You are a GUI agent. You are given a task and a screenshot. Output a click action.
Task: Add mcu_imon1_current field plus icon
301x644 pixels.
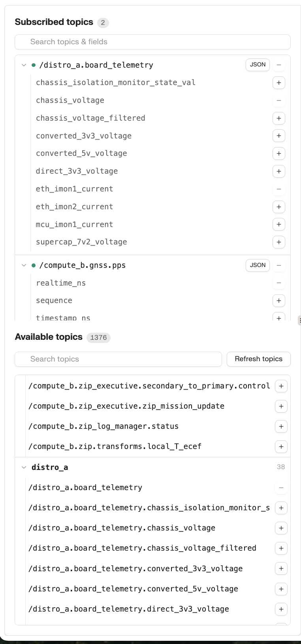pos(279,224)
